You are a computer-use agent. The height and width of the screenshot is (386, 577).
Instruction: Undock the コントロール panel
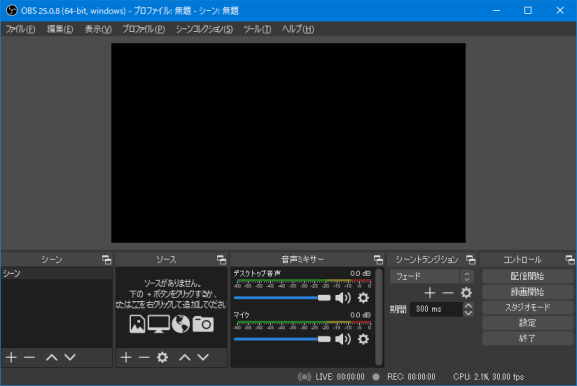click(570, 260)
